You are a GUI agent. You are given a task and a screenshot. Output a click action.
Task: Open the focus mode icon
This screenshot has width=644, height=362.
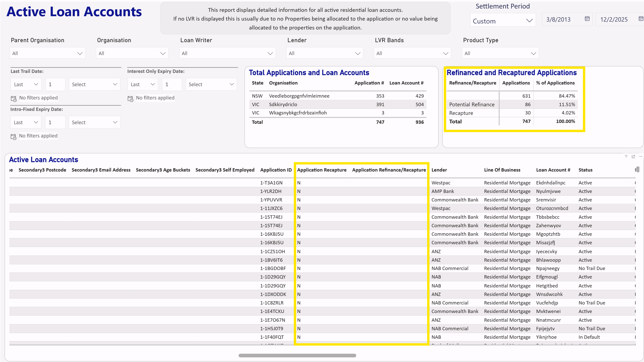point(633,157)
